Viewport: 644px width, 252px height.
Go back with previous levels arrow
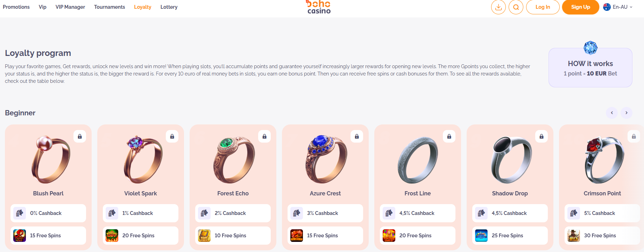(x=612, y=113)
